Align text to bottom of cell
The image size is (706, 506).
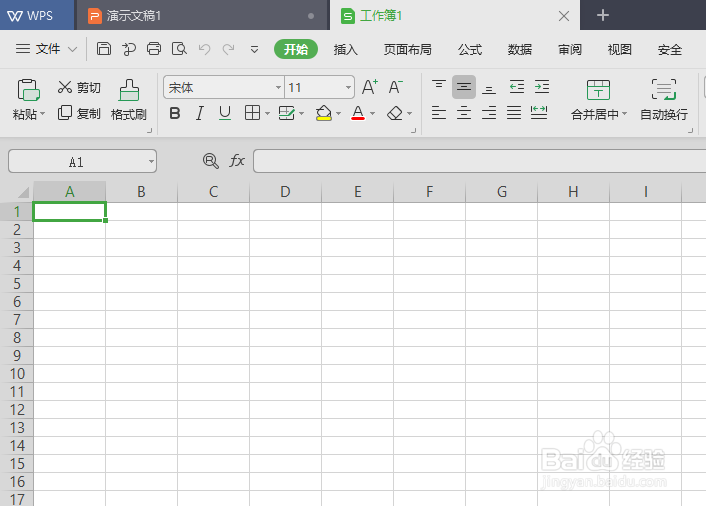[x=489, y=87]
